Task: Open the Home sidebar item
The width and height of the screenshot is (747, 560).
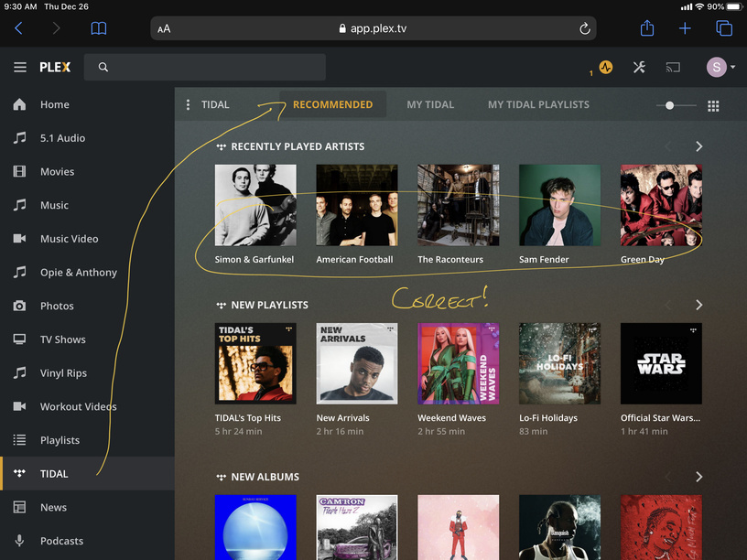Action: [x=87, y=104]
